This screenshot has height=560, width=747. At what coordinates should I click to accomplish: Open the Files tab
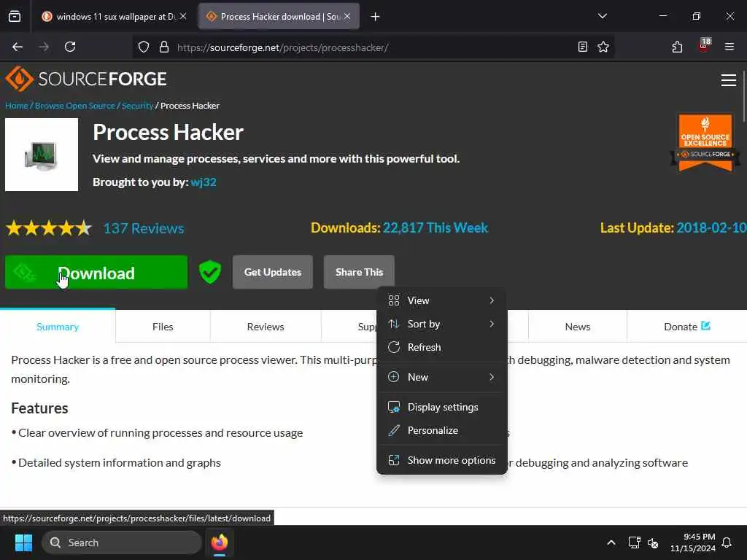pyautogui.click(x=163, y=327)
